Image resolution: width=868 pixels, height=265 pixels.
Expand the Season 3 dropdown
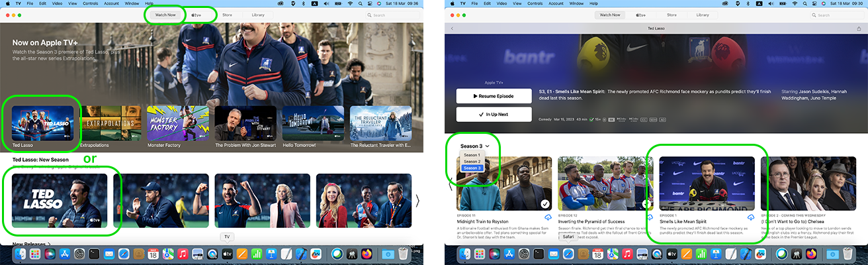[475, 146]
